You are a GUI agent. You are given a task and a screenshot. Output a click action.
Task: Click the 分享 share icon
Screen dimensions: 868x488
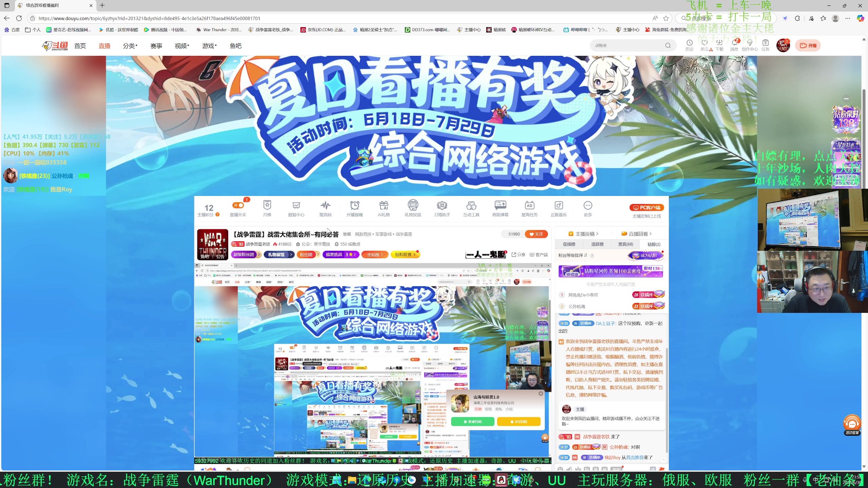(518, 255)
